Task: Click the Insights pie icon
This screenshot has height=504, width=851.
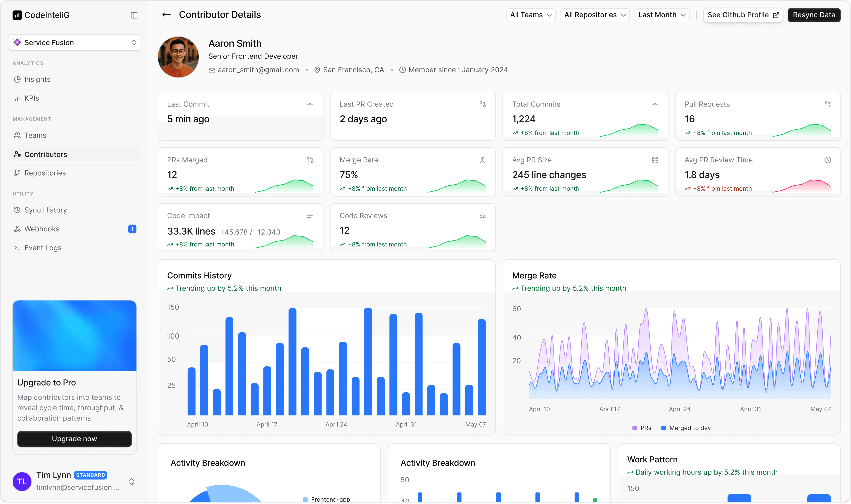Action: 17,79
